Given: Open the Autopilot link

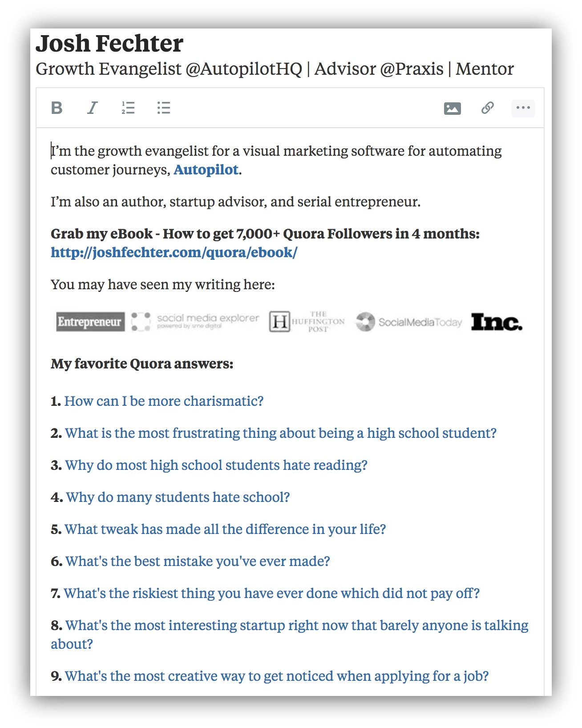Looking at the screenshot, I should [206, 170].
